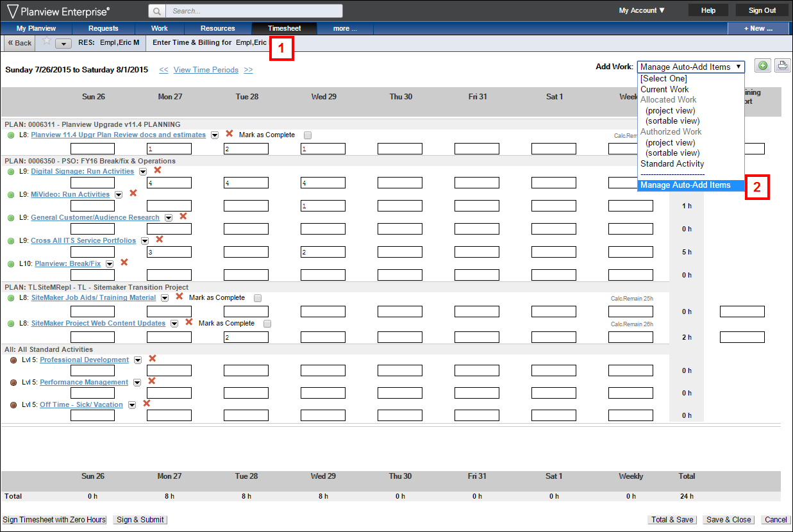The width and height of the screenshot is (793, 532).
Task: Open the My Planview tab
Action: pyautogui.click(x=37, y=28)
